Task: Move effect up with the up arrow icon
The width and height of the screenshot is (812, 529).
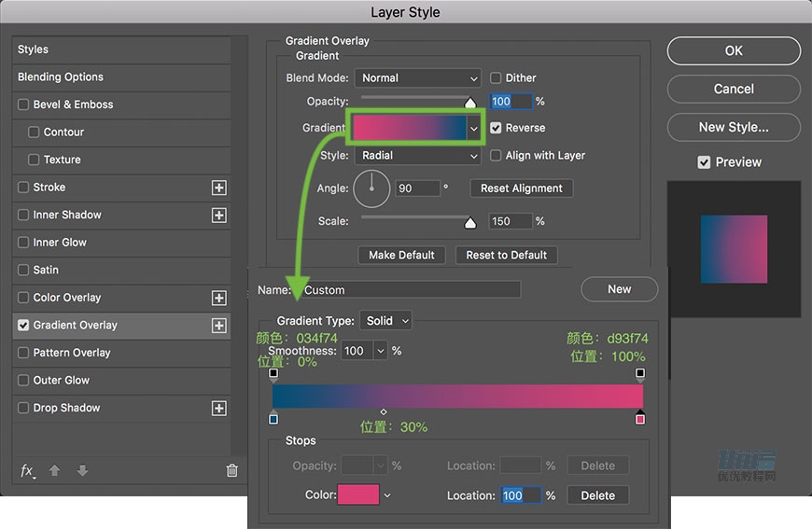Action: point(55,471)
